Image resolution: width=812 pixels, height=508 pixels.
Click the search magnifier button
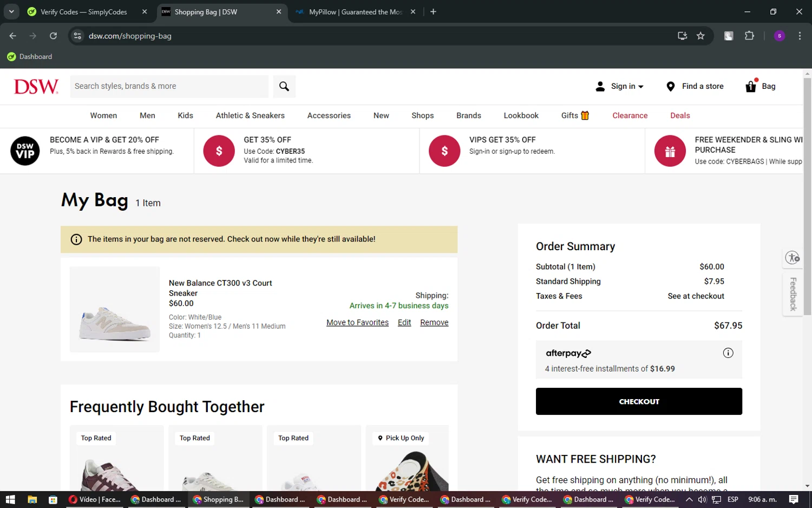point(284,86)
